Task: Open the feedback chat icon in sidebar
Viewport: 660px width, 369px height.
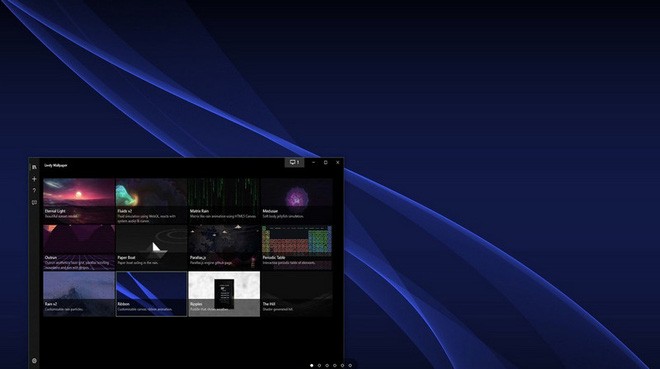Action: tap(34, 202)
